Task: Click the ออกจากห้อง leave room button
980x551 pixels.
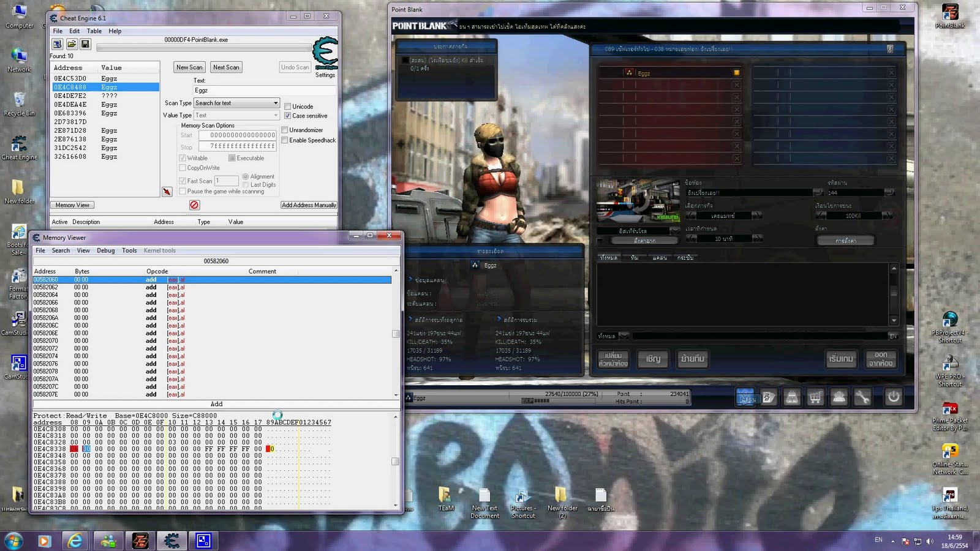Action: click(881, 359)
